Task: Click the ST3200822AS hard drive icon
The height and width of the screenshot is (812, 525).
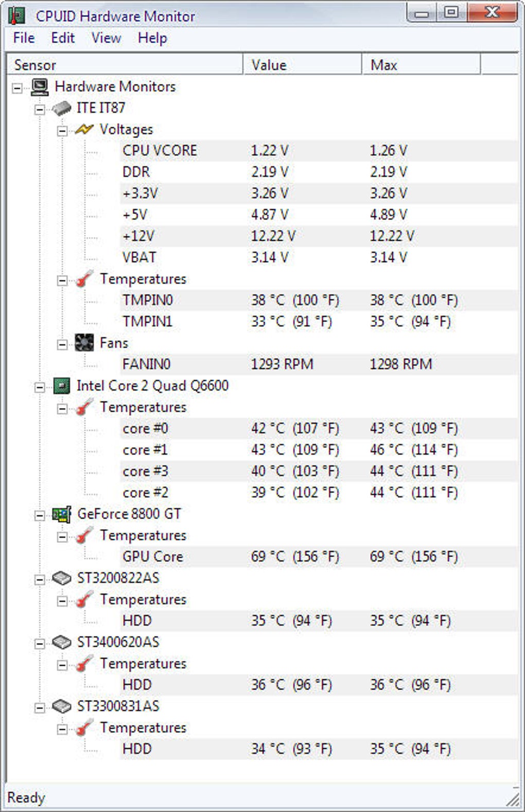Action: [x=62, y=578]
